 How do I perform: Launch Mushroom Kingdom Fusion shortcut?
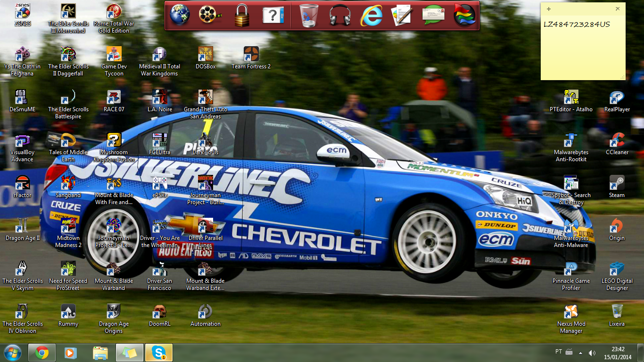(x=114, y=148)
